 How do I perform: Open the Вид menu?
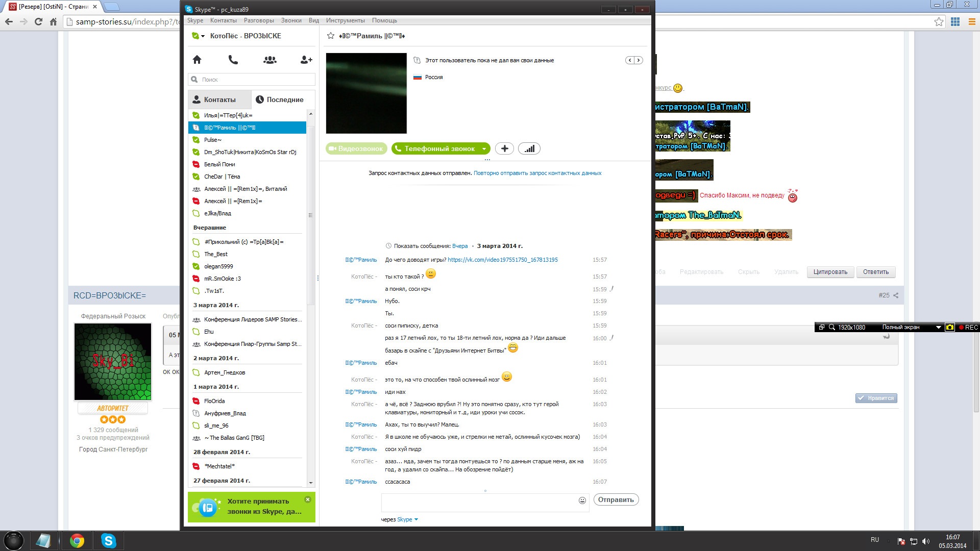coord(313,20)
